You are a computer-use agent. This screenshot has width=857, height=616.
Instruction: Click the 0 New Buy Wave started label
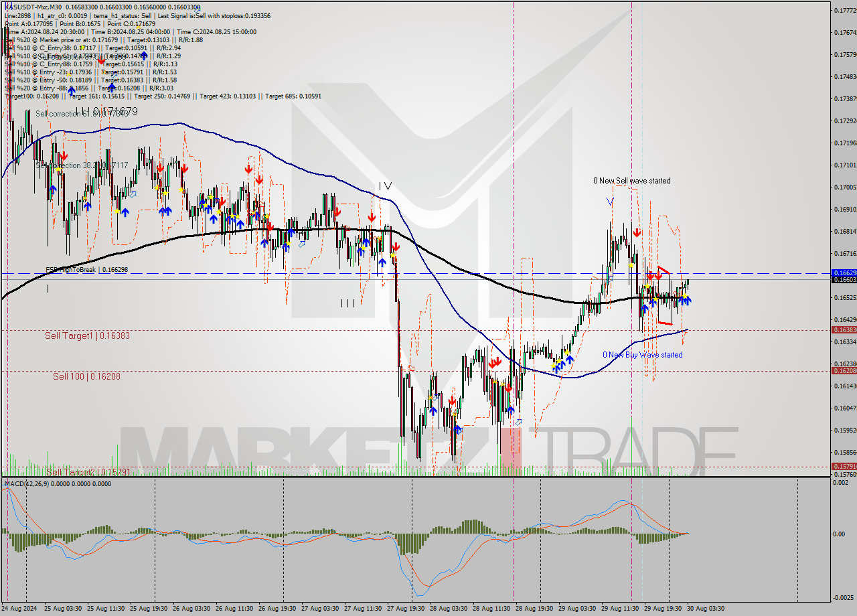click(x=642, y=355)
